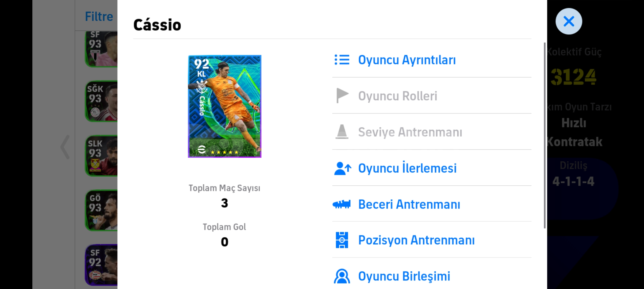644x289 pixels.
Task: Click the cone icon for Seviye Antrenmanı
Action: (x=342, y=132)
